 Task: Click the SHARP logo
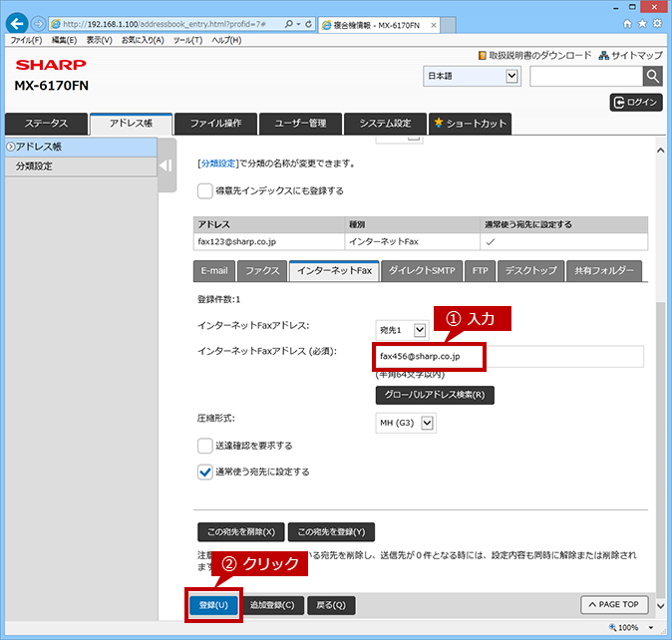pos(51,65)
